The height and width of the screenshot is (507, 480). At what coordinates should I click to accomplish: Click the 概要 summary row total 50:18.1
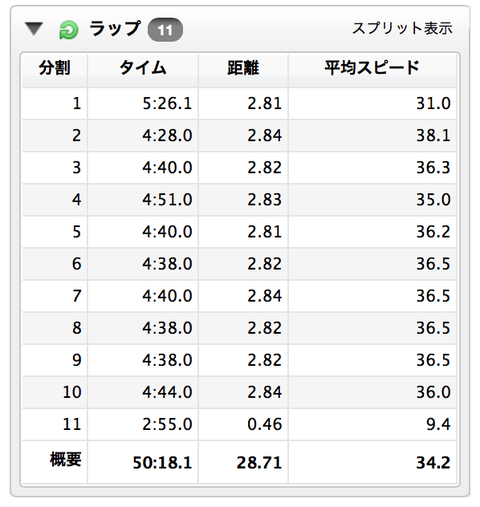pyautogui.click(x=162, y=463)
